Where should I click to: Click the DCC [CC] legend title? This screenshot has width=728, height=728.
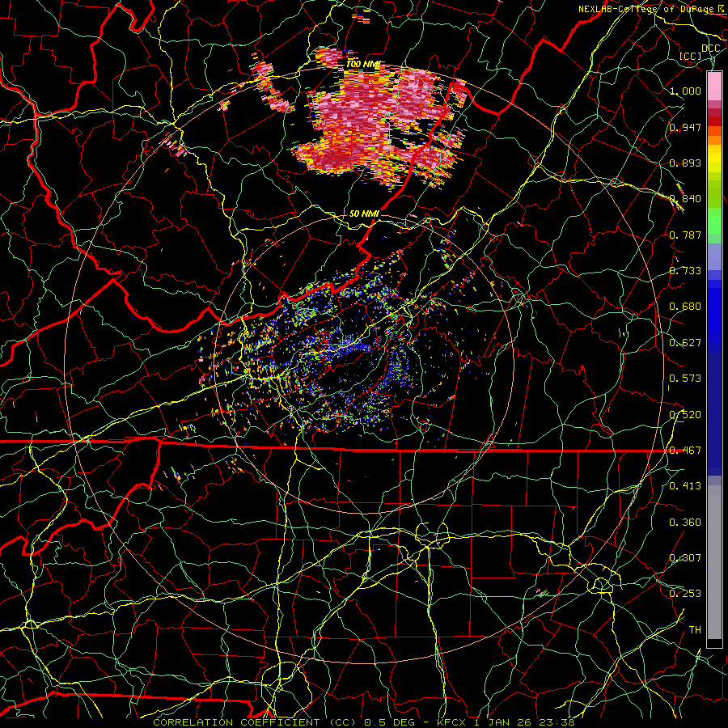[x=700, y=52]
